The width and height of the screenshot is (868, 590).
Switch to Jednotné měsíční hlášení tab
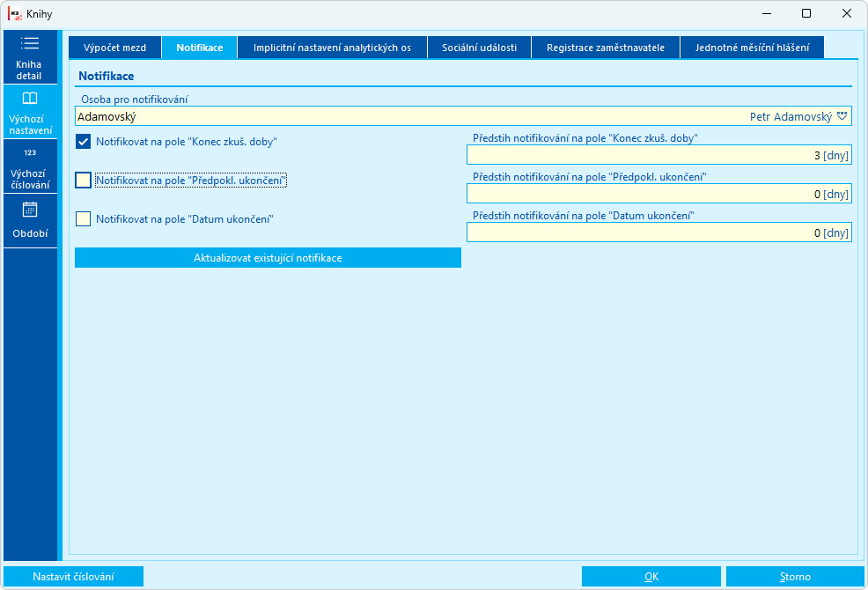[x=753, y=48]
